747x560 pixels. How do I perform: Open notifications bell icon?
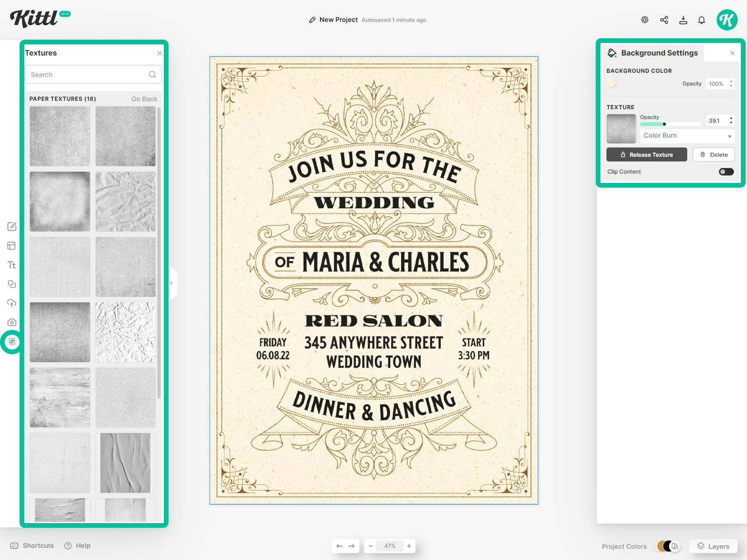[x=701, y=20]
